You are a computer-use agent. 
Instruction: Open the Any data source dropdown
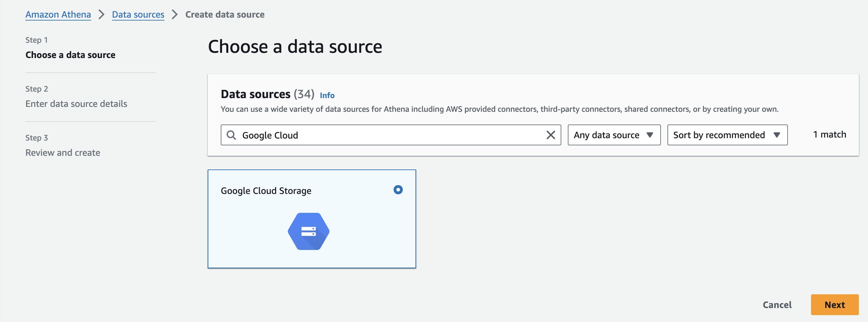[x=613, y=135]
